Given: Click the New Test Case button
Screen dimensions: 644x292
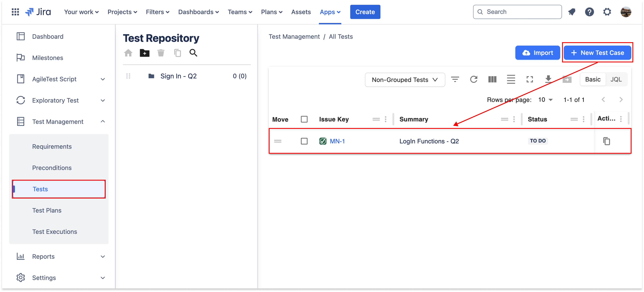Looking at the screenshot, I should pyautogui.click(x=597, y=53).
